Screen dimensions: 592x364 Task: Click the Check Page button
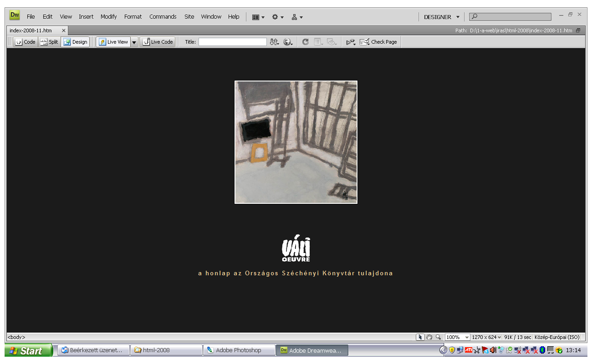click(x=378, y=42)
